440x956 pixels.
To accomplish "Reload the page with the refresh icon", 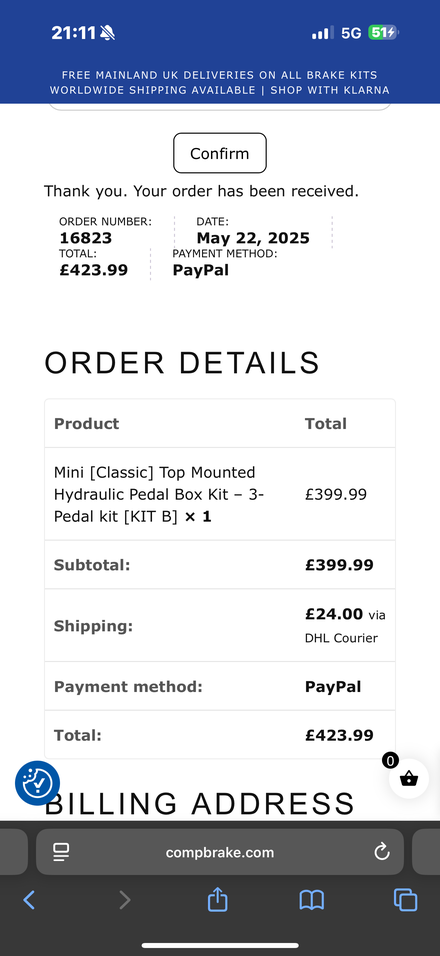I will point(382,852).
